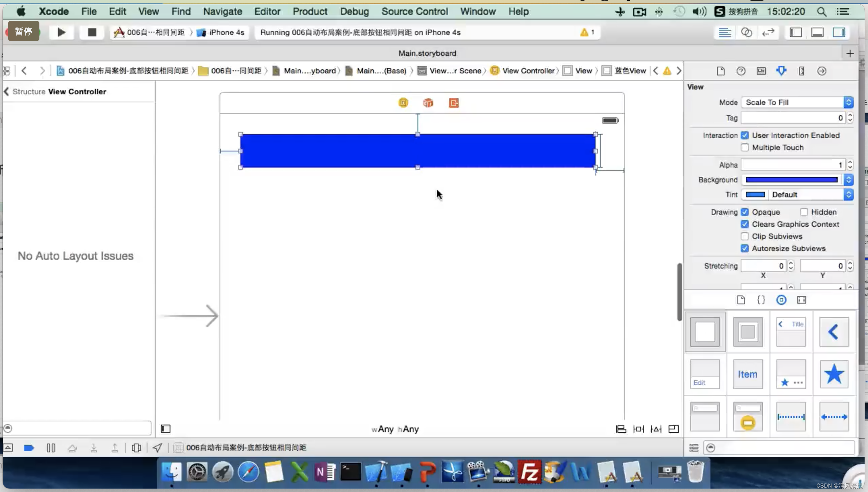This screenshot has height=492, width=868.
Task: Expand the Mode dropdown showing Scale To Fill
Action: (x=849, y=102)
